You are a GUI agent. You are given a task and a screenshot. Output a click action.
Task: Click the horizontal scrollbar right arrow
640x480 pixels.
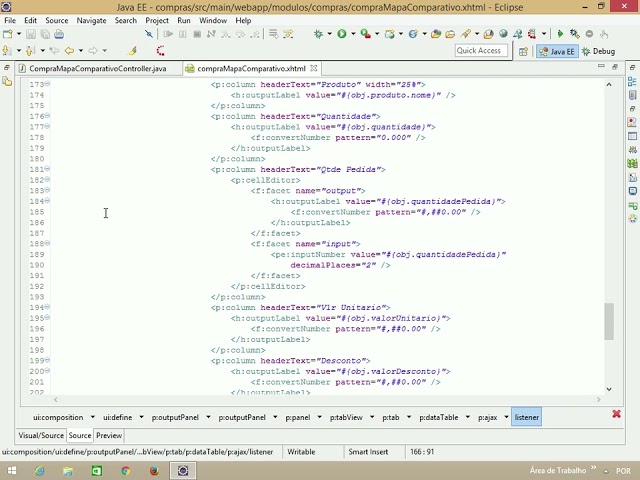598,400
